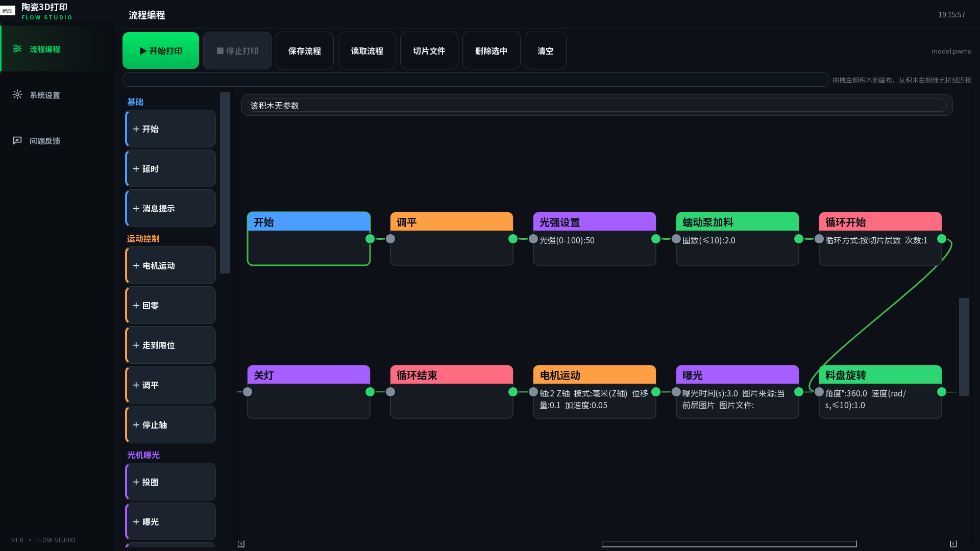Click the canvas vertical scrollbar handle
The height and width of the screenshot is (551, 980).
[x=964, y=347]
